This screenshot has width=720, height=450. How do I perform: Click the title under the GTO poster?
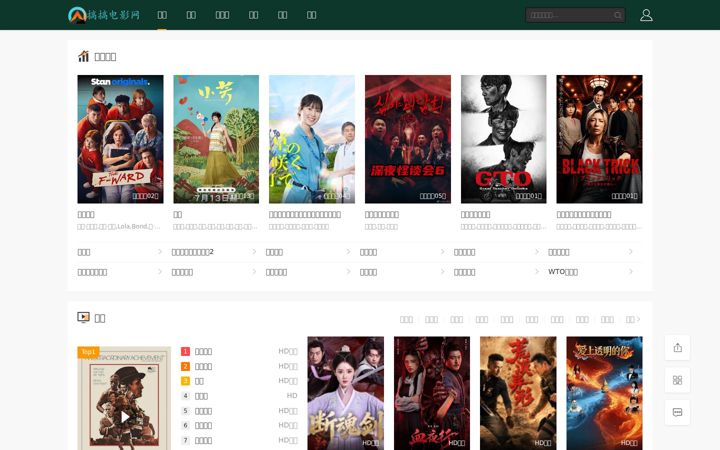[x=475, y=214]
